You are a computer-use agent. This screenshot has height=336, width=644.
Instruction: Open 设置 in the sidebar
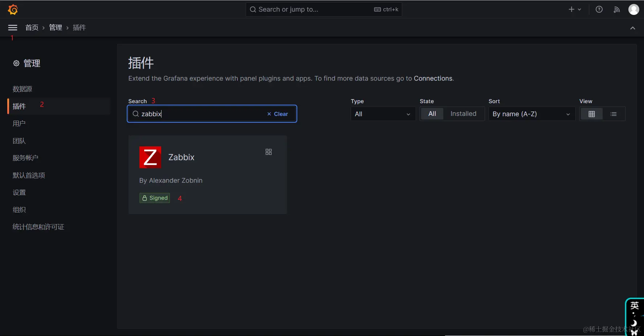tap(19, 193)
